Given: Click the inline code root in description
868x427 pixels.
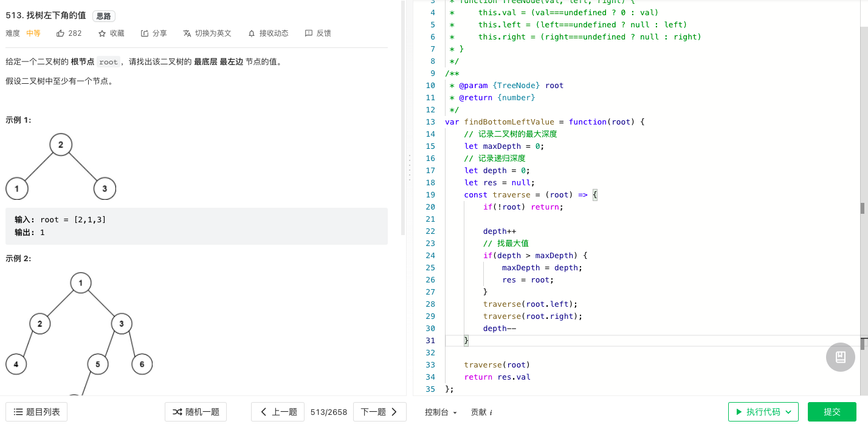Looking at the screenshot, I should tap(108, 62).
